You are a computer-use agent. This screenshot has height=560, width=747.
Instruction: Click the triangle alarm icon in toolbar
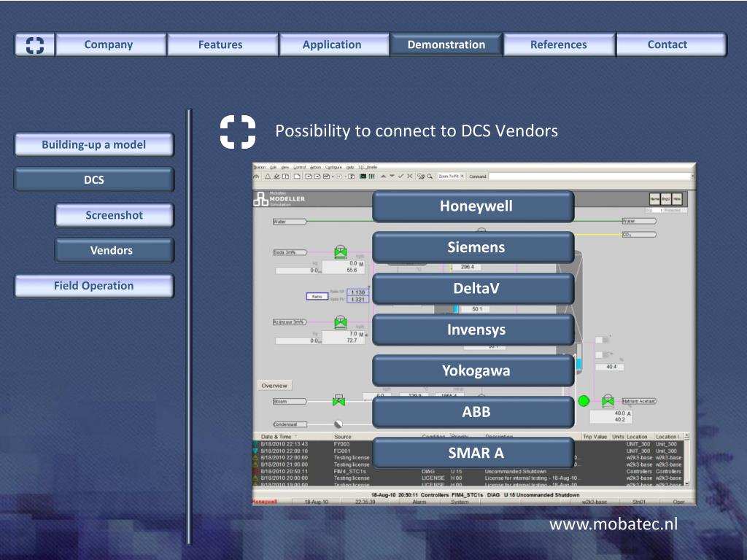tap(268, 176)
